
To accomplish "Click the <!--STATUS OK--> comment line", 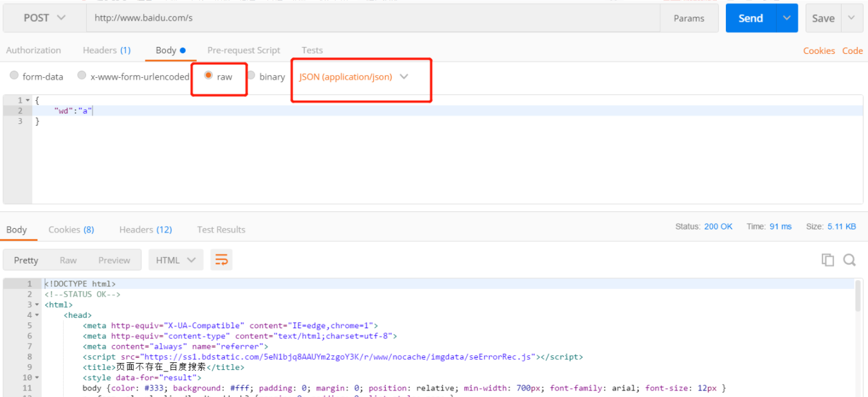I will coord(82,294).
